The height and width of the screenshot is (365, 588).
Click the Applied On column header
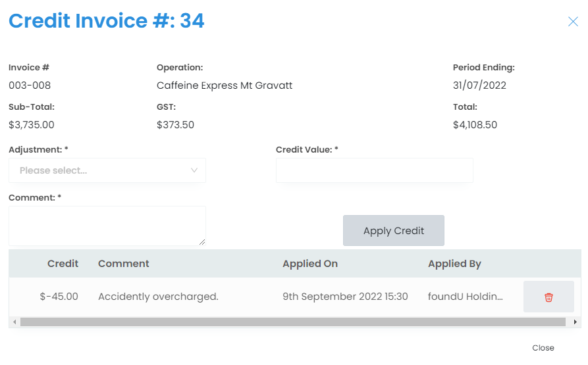coord(310,264)
